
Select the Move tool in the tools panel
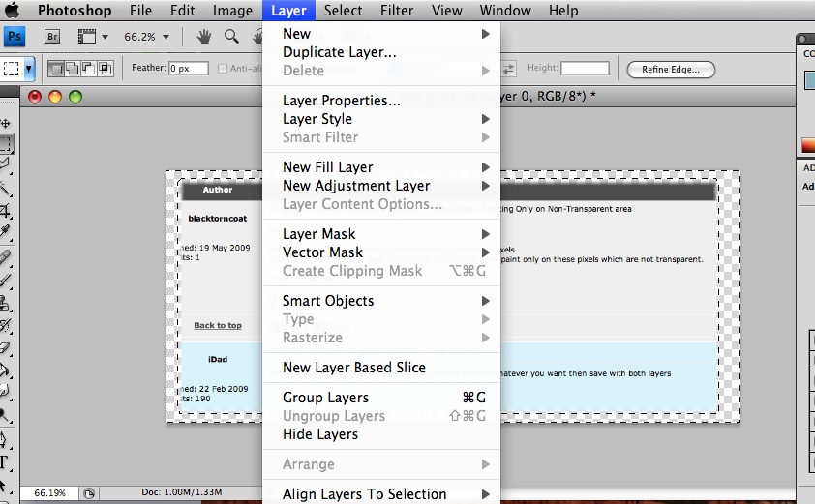[x=6, y=124]
